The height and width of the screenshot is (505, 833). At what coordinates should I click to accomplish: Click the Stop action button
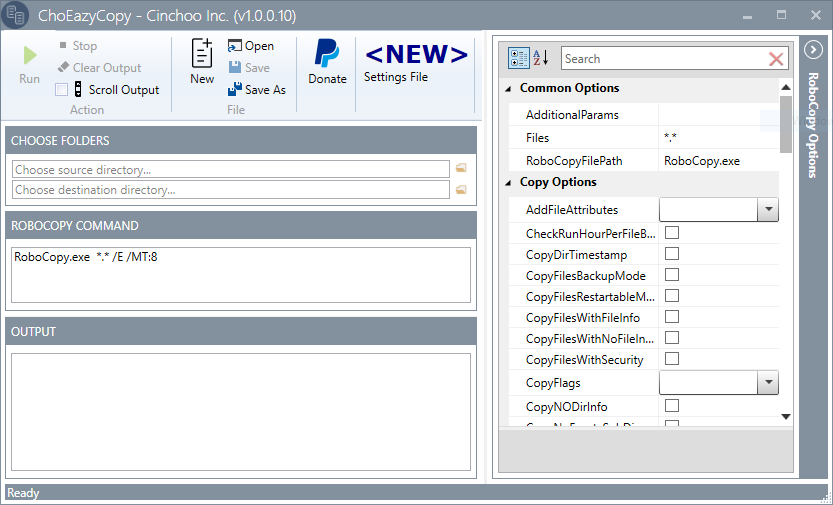(78, 46)
